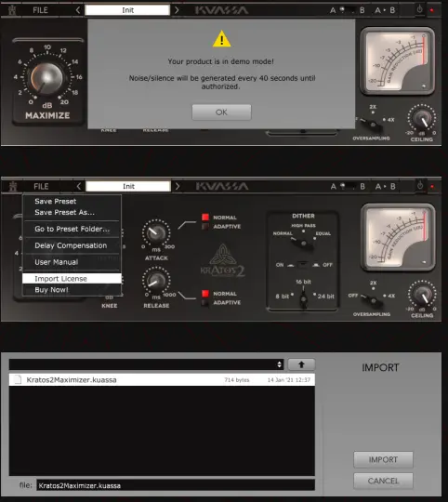Click the file name input field
Image resolution: width=448 pixels, height=502 pixels.
(x=176, y=485)
